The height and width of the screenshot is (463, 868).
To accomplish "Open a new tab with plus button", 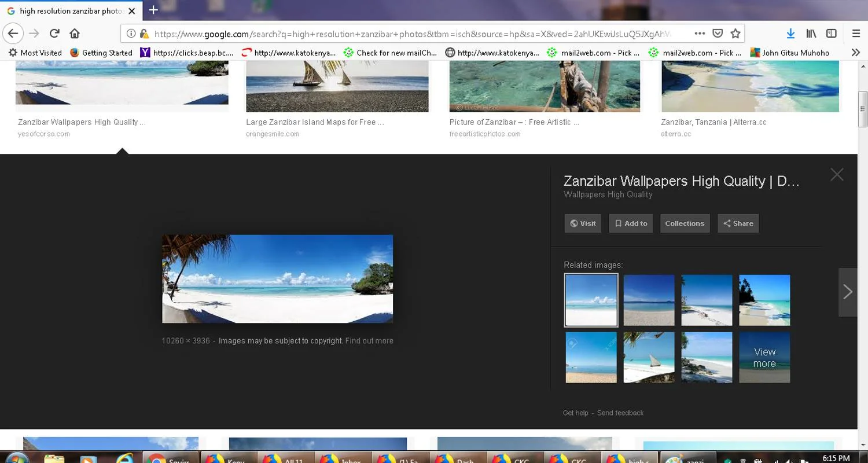I will click(x=153, y=10).
